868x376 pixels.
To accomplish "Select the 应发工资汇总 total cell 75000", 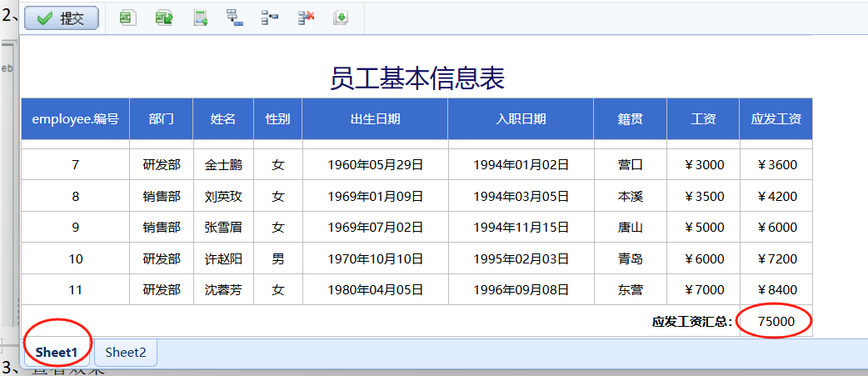I will tap(776, 321).
